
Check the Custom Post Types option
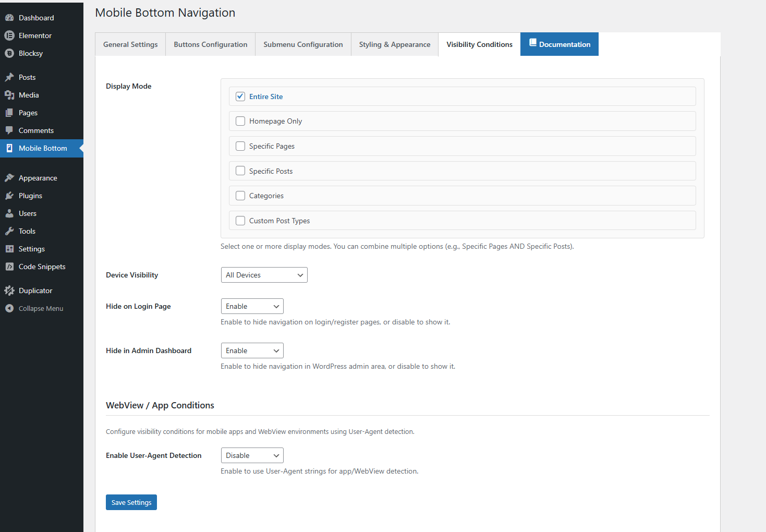[240, 221]
